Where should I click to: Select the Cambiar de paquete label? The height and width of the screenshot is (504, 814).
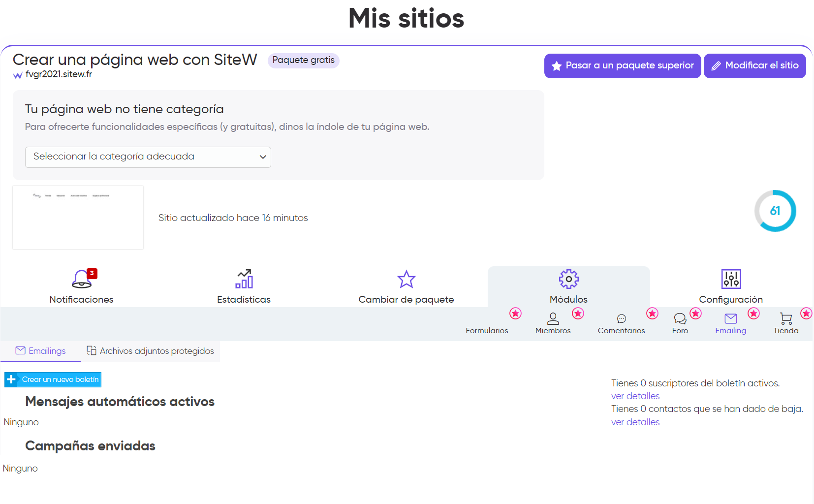click(407, 299)
